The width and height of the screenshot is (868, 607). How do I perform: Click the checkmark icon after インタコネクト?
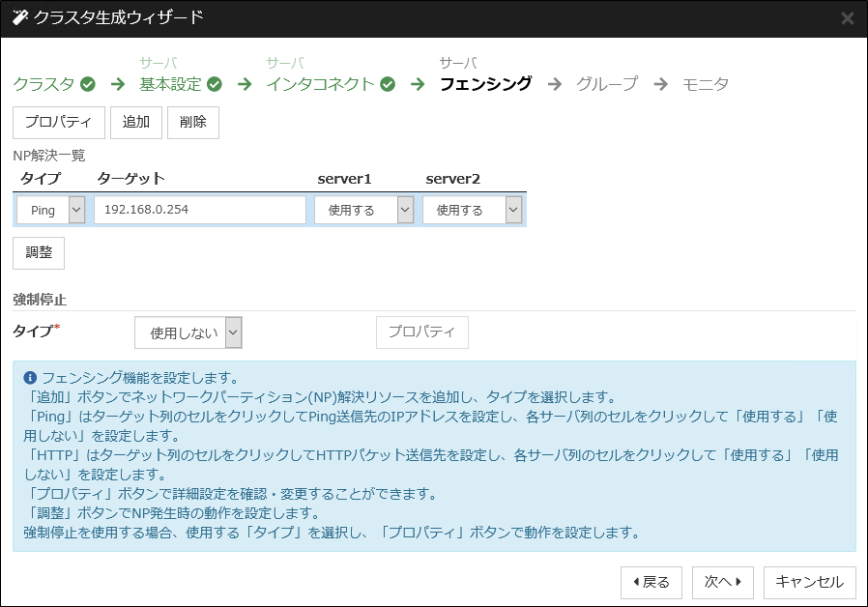tap(387, 84)
